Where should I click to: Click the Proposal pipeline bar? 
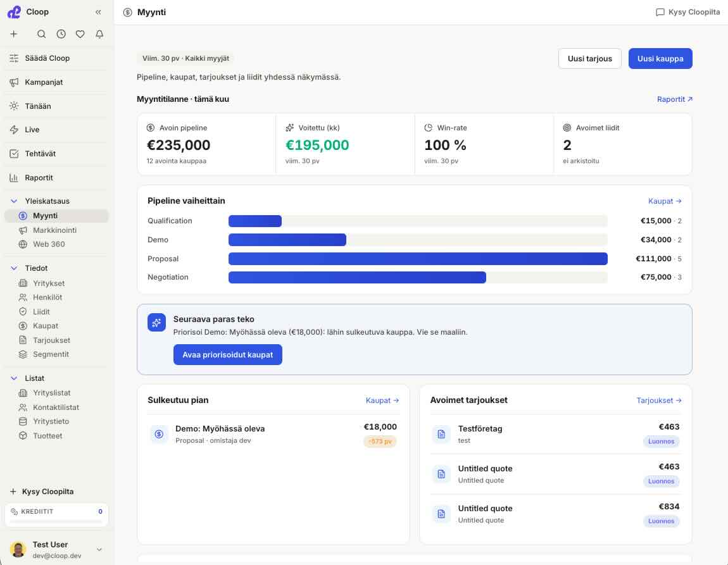[x=418, y=259]
